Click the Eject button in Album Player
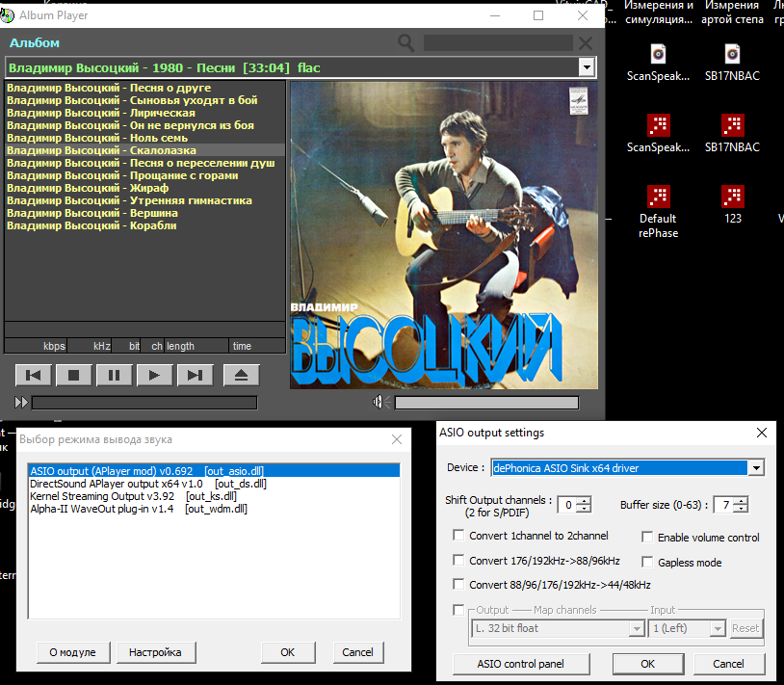Image resolution: width=784 pixels, height=685 pixels. pyautogui.click(x=241, y=375)
